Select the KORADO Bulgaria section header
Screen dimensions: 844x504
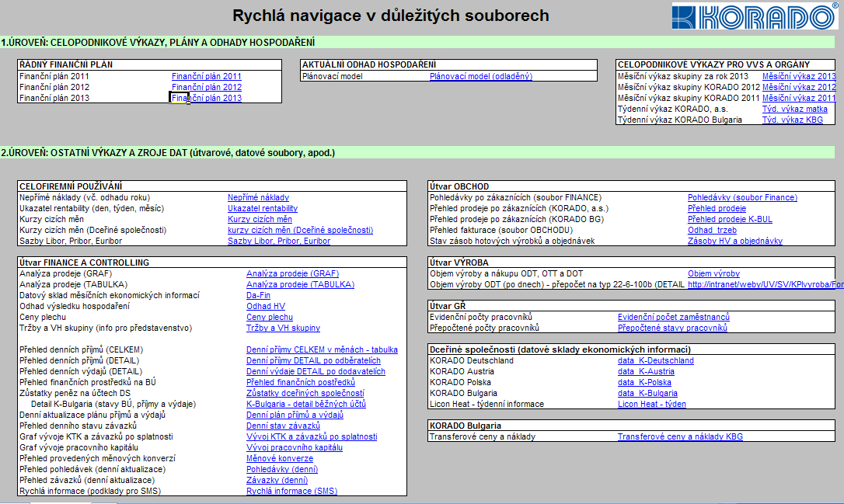point(631,426)
